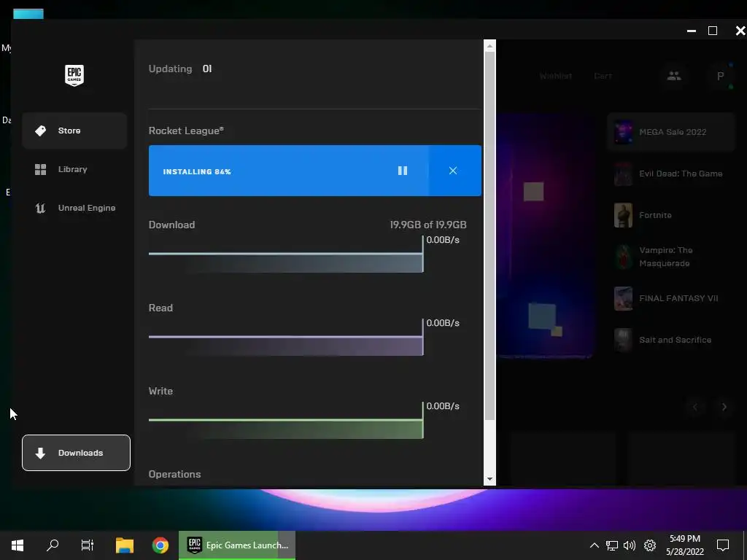747x560 pixels.
Task: Click the Updating label
Action: click(x=170, y=69)
